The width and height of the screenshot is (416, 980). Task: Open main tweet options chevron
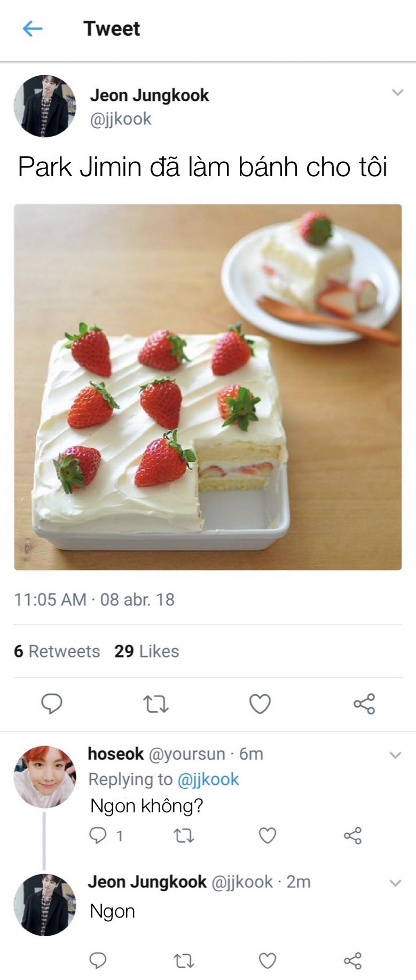[x=397, y=92]
